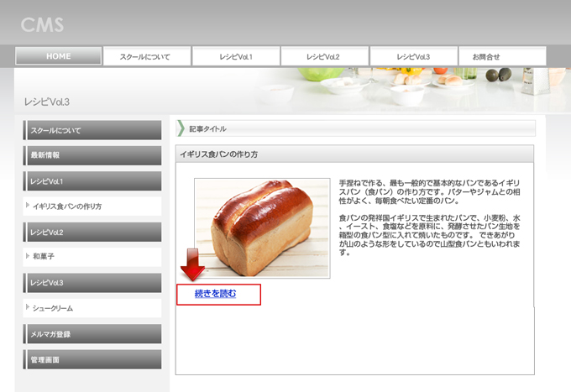Open 管理画面 admin panel button
The image size is (571, 392).
point(92,359)
